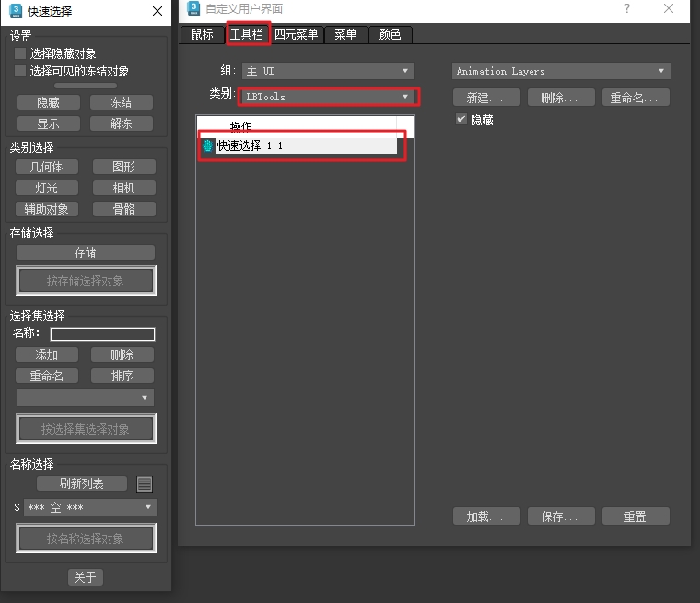Screen dimensions: 700x603
Task: Click the 排序 button
Action: click(122, 376)
